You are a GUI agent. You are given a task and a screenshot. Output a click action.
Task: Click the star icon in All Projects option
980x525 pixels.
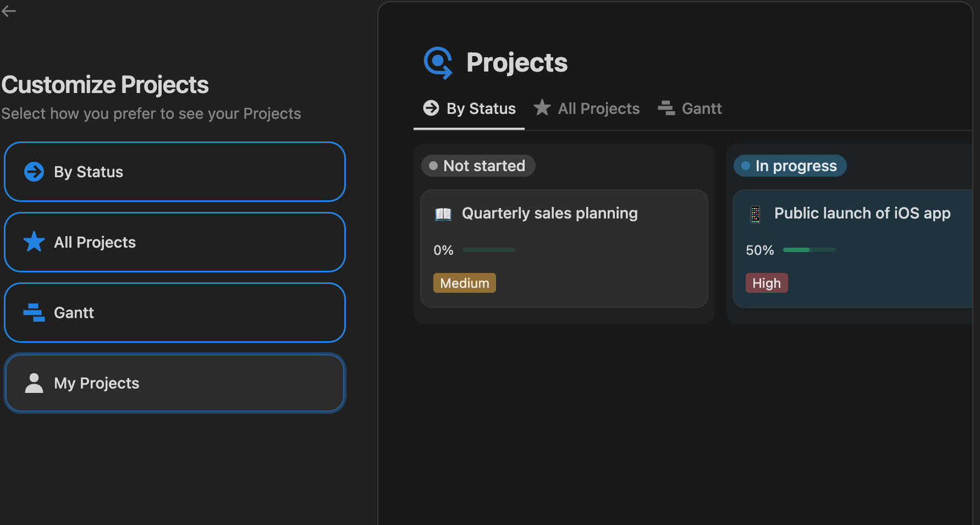(34, 242)
